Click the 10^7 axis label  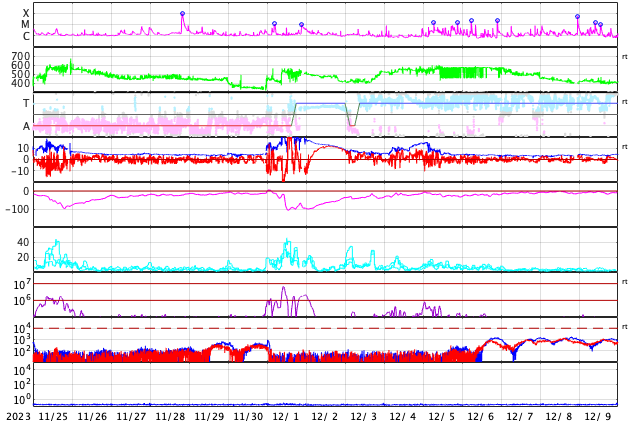[x=22, y=284]
